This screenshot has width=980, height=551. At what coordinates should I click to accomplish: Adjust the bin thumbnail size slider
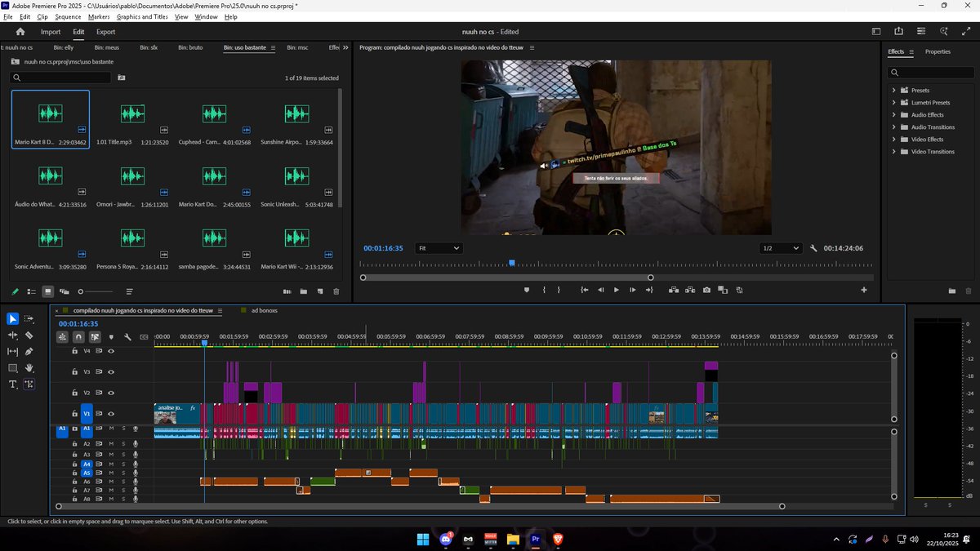click(x=95, y=291)
